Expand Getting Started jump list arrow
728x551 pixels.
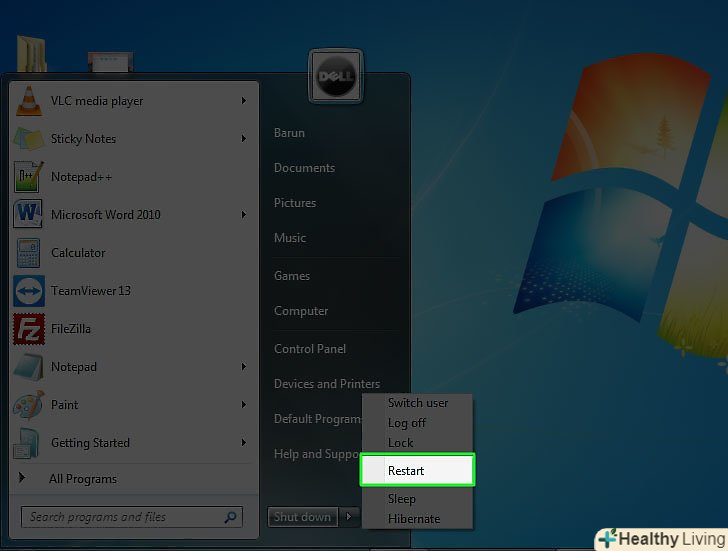click(244, 443)
